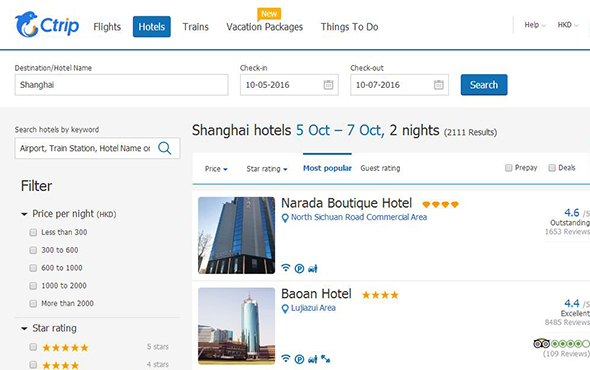Open the HKD currency dropdown
Viewport: 590px width, 370px height.
coord(567,25)
